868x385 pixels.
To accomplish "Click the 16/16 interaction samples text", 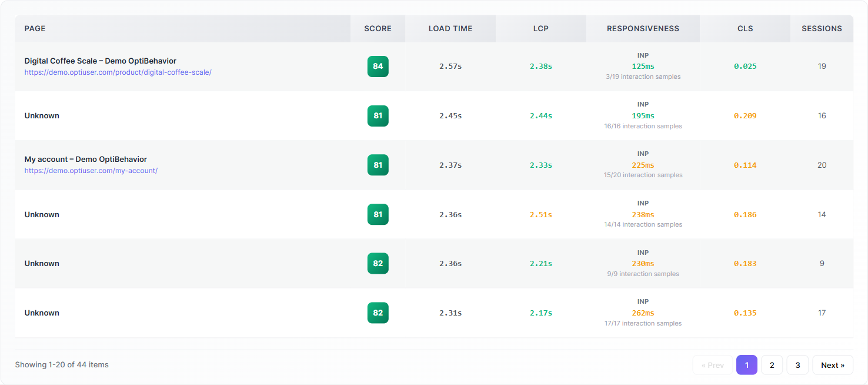I will click(x=643, y=127).
